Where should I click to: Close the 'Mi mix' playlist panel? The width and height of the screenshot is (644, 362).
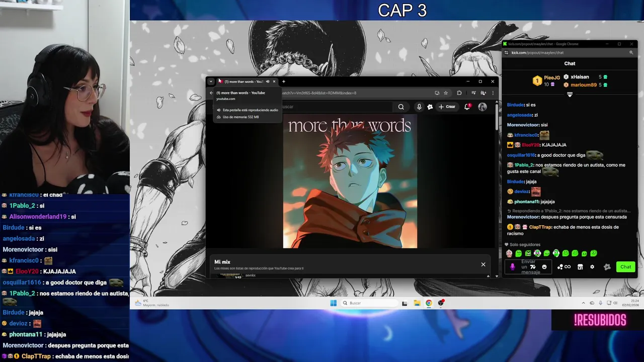tap(483, 264)
